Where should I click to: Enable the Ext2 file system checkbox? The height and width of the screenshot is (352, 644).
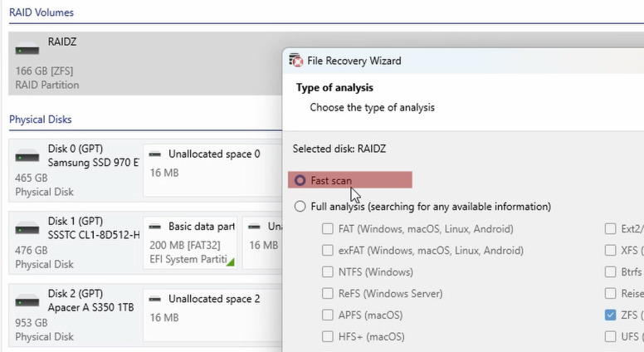[x=610, y=229]
